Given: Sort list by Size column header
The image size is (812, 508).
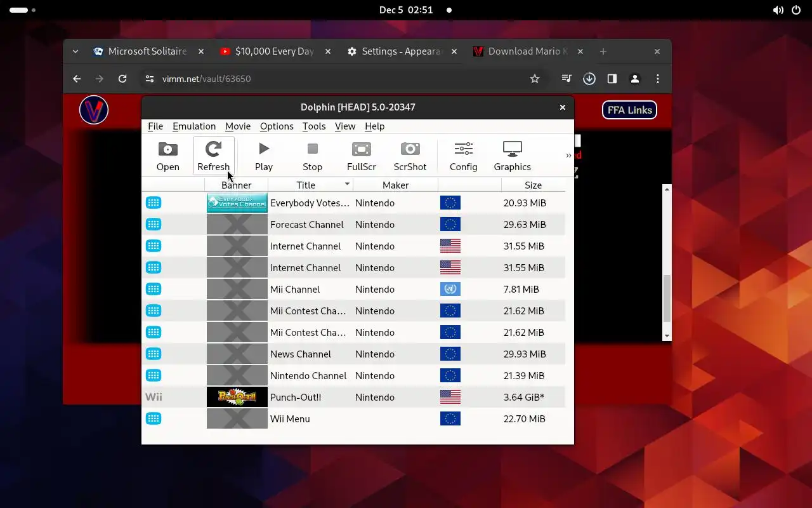Looking at the screenshot, I should coord(533,185).
